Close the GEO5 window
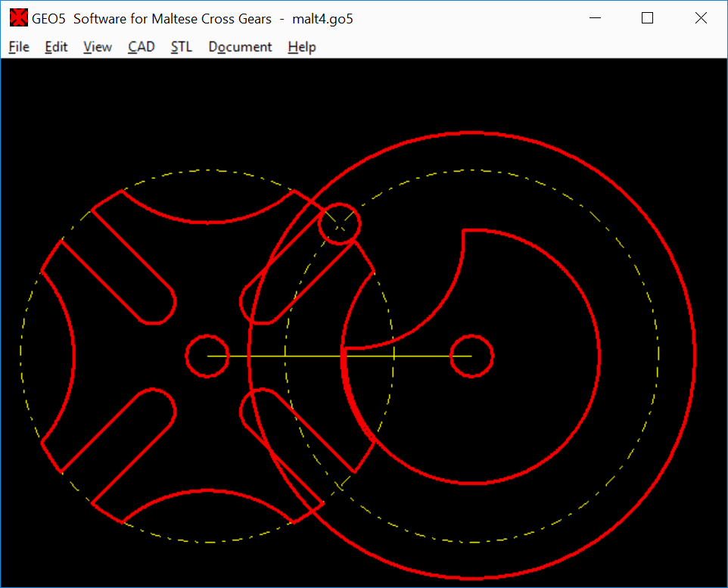The height and width of the screenshot is (588, 728). click(x=701, y=19)
